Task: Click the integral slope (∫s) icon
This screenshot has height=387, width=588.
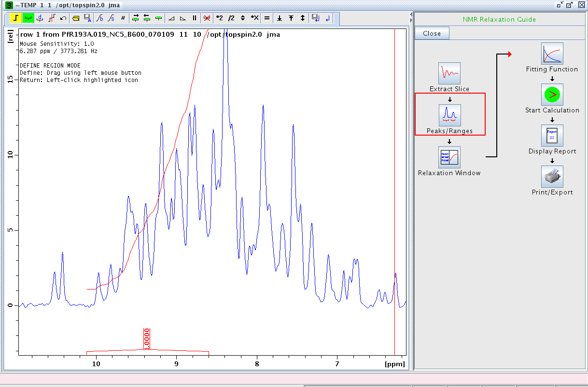Action: 111,18
